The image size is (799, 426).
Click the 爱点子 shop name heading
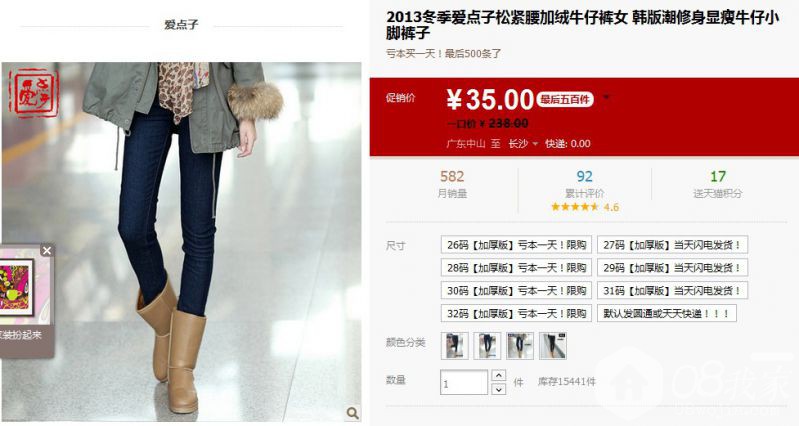pyautogui.click(x=181, y=24)
